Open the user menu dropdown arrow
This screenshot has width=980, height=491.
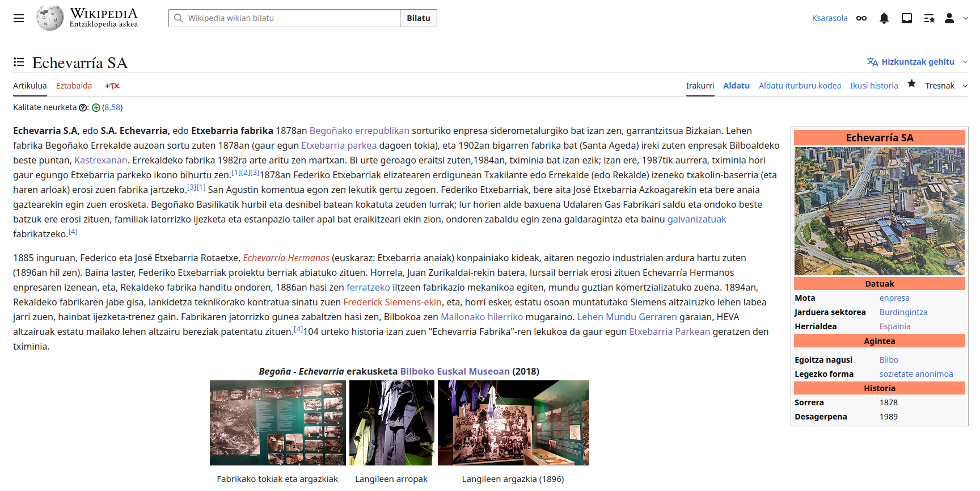965,18
